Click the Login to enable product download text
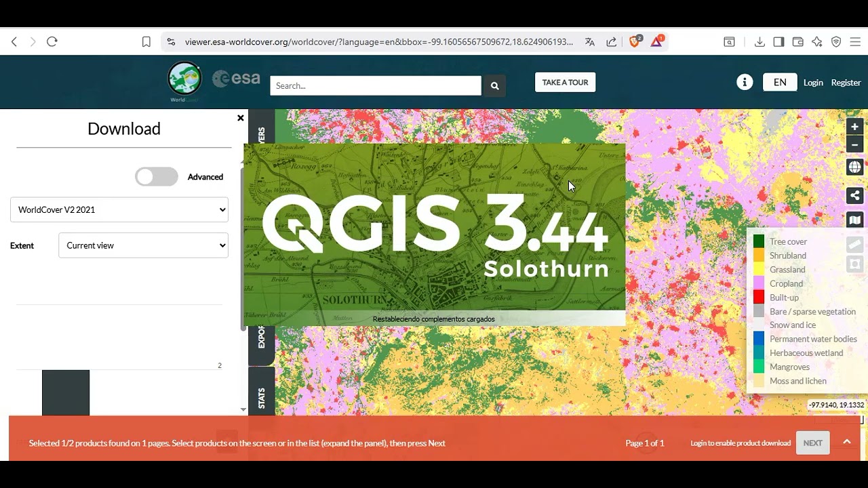This screenshot has height=488, width=868. 741,443
